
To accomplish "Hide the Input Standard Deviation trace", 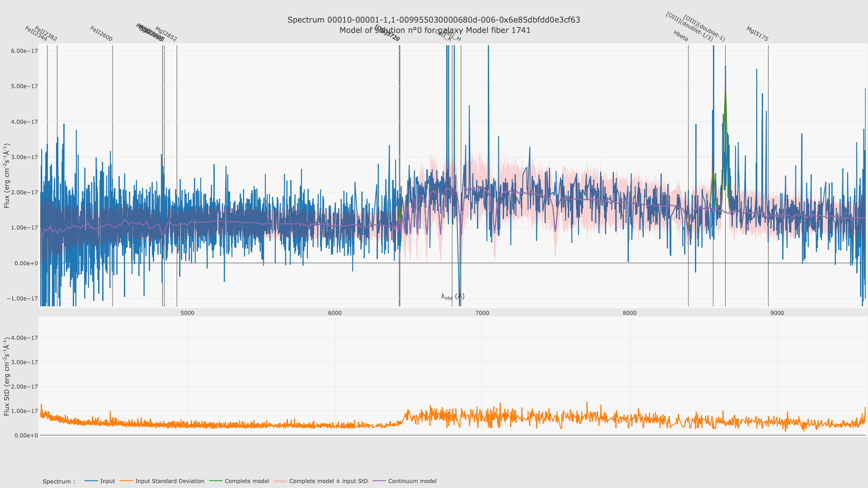I will 170,481.
